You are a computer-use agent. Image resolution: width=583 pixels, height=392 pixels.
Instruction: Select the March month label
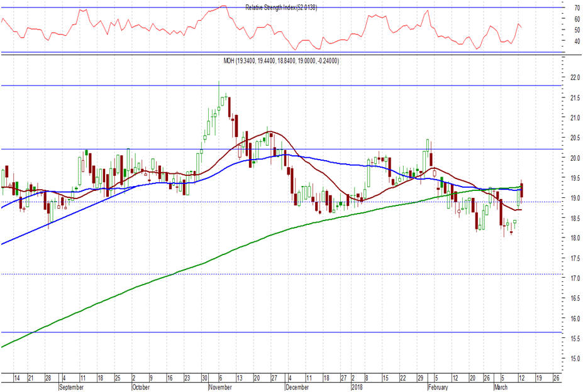point(501,387)
